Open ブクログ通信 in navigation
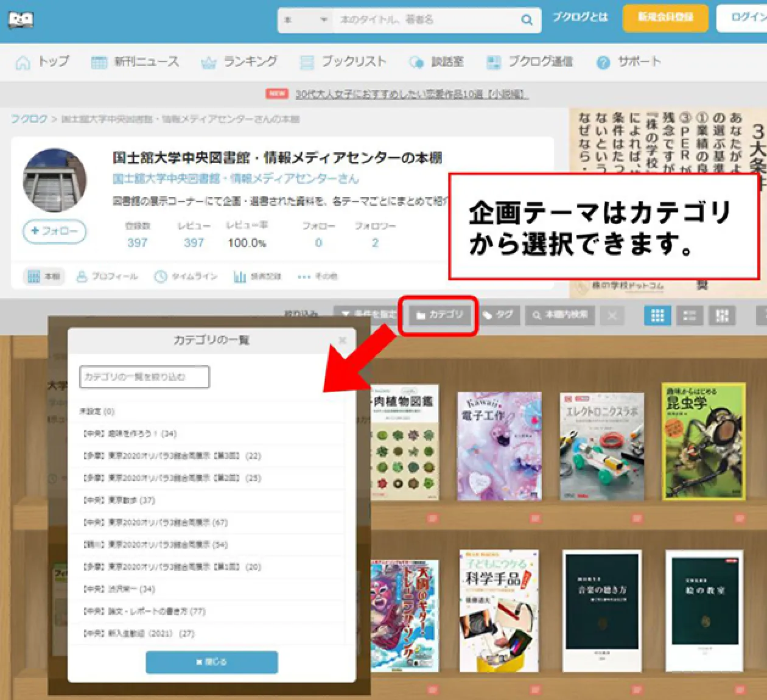 (x=530, y=61)
